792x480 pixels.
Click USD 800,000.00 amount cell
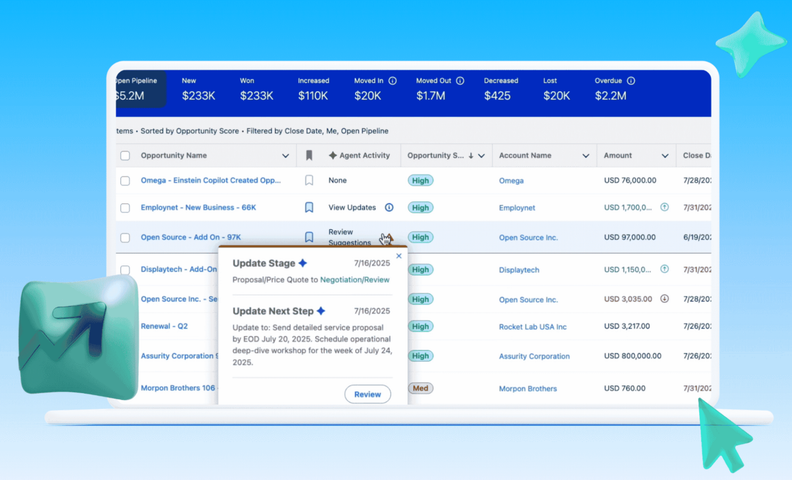632,356
